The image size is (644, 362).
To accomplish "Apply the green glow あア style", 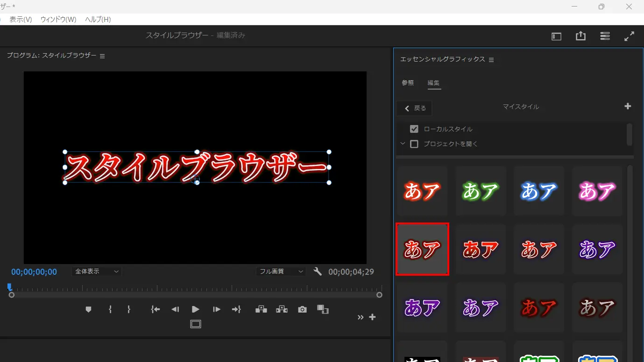I will (481, 191).
